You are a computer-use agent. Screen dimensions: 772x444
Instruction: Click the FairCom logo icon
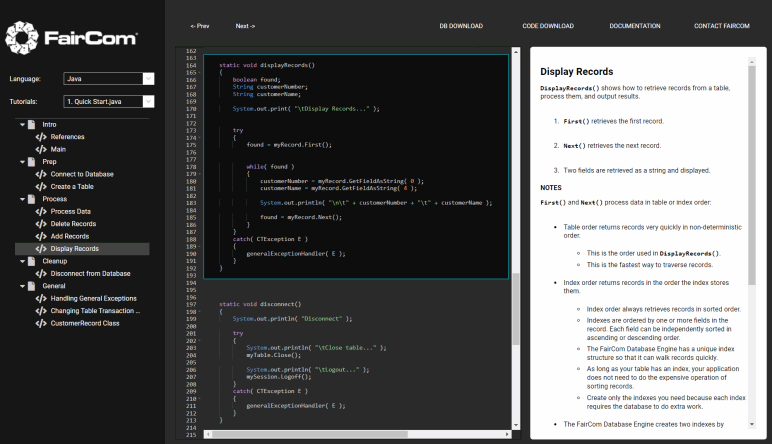[x=22, y=39]
